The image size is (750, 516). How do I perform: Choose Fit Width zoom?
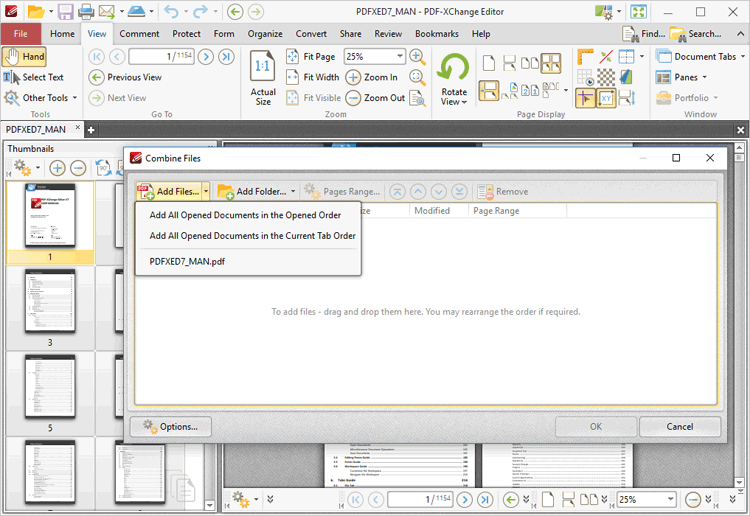click(312, 77)
